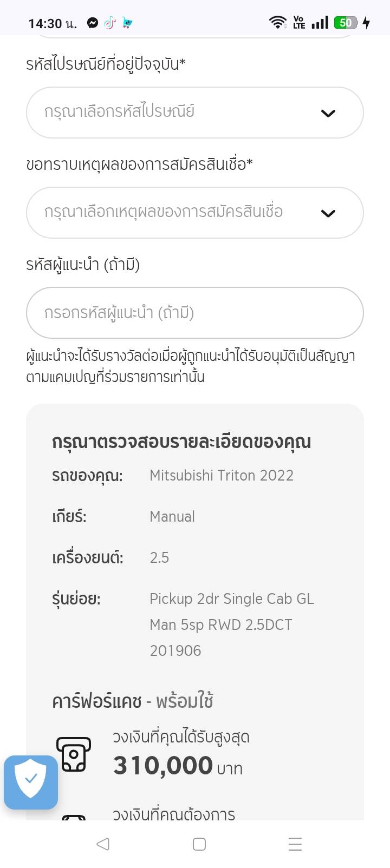Tap the blue shield security badge
Image resolution: width=390 pixels, height=868 pixels.
[x=31, y=781]
